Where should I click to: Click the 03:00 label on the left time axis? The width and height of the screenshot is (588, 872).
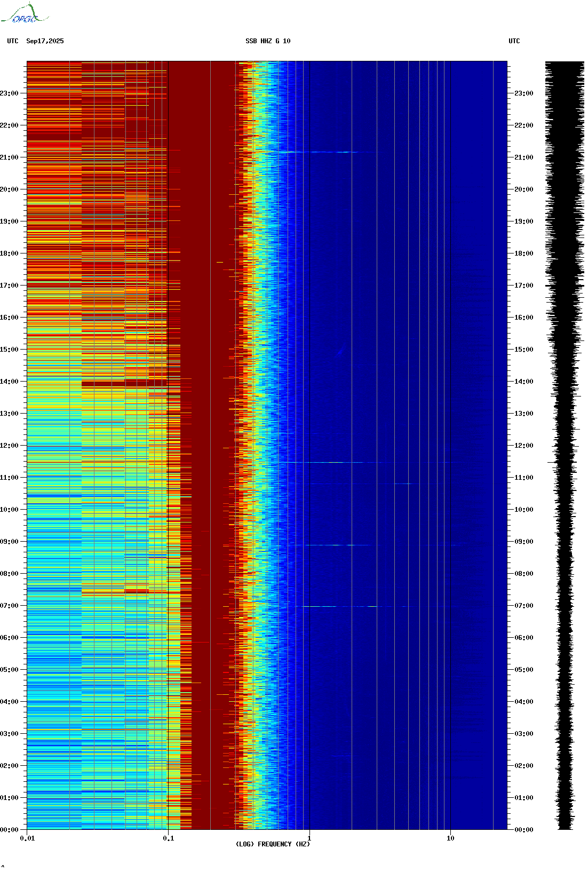9,734
